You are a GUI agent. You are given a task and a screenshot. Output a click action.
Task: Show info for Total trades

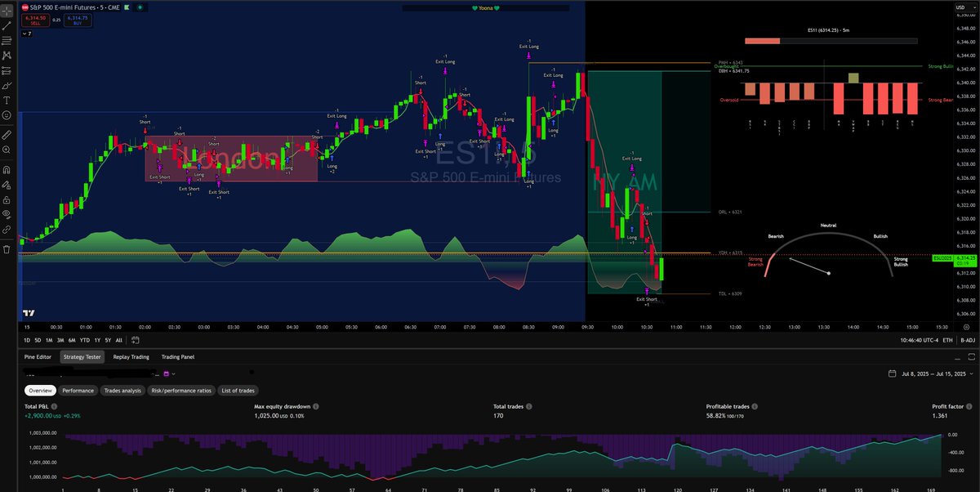tap(531, 406)
